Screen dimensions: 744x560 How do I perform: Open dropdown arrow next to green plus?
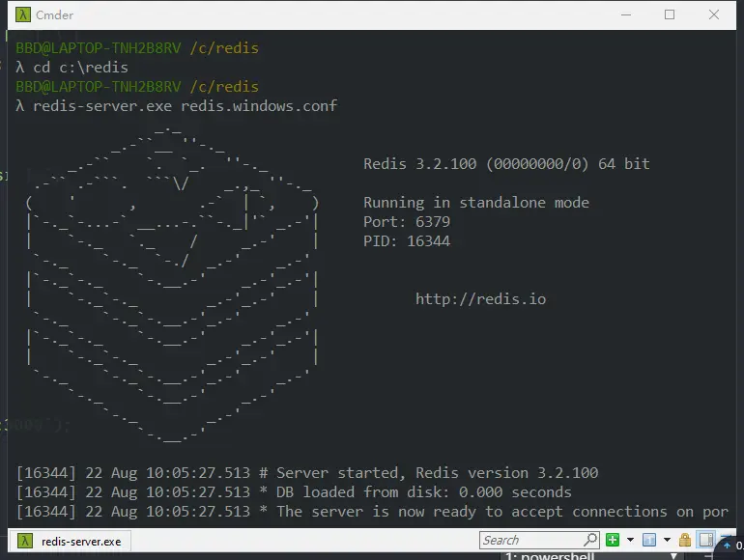(x=630, y=540)
